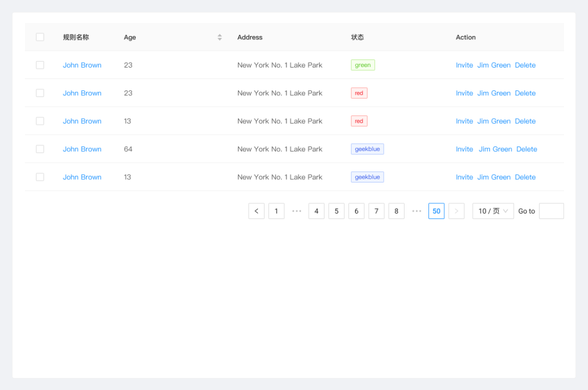
Task: Toggle the select-all checkbox in table header
Action: (40, 37)
